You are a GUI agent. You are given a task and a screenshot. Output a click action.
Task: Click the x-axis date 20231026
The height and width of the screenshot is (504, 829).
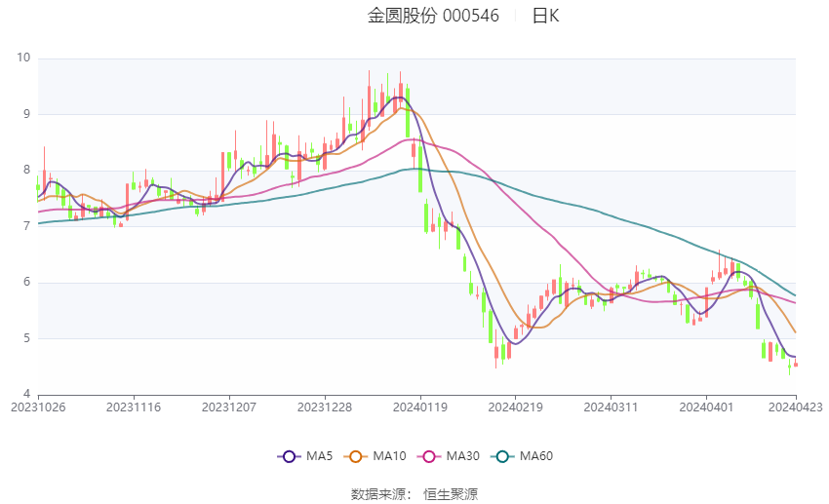click(38, 407)
